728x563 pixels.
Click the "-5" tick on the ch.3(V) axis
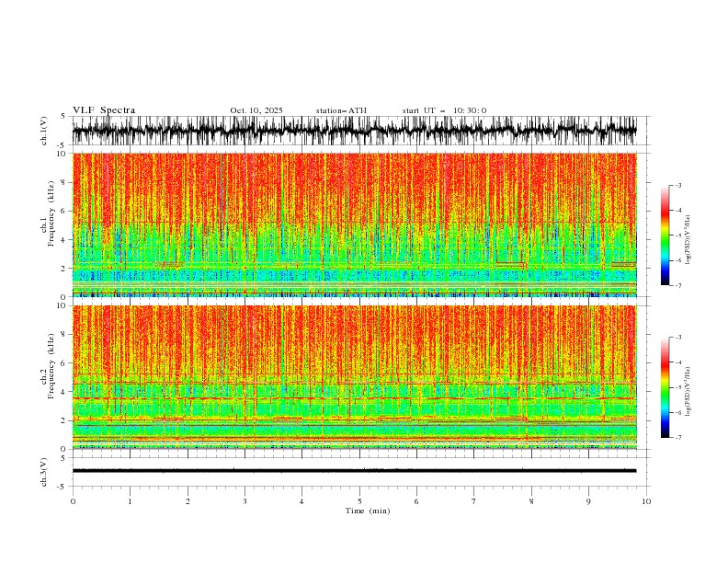click(63, 487)
